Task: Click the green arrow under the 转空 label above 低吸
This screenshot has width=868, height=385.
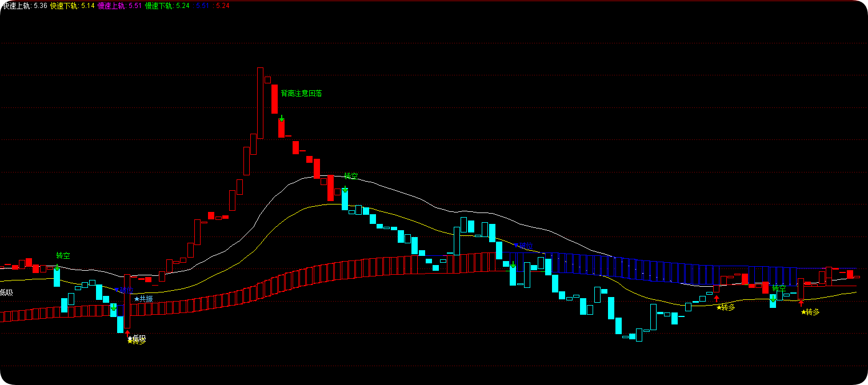Action: point(57,267)
